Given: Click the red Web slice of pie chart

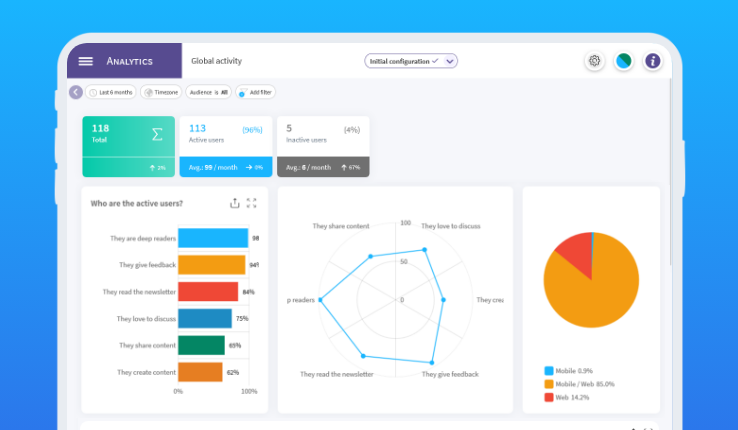Looking at the screenshot, I should pos(578,253).
